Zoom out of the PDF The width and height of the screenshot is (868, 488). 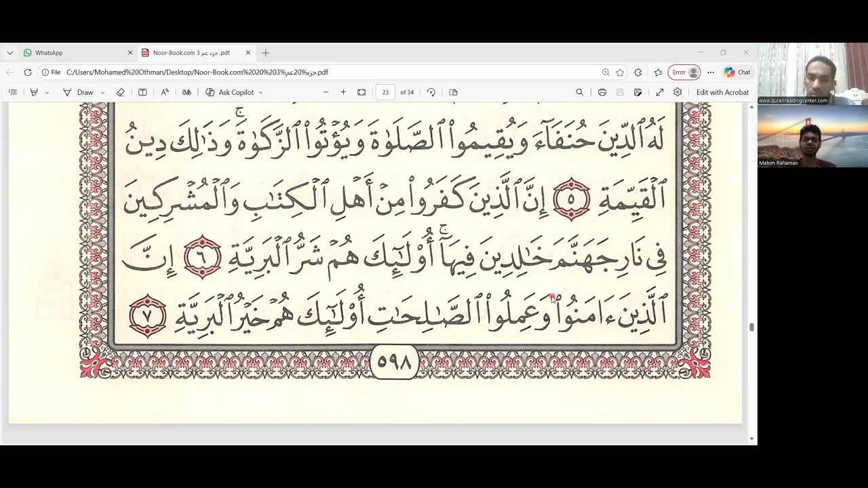[x=325, y=92]
